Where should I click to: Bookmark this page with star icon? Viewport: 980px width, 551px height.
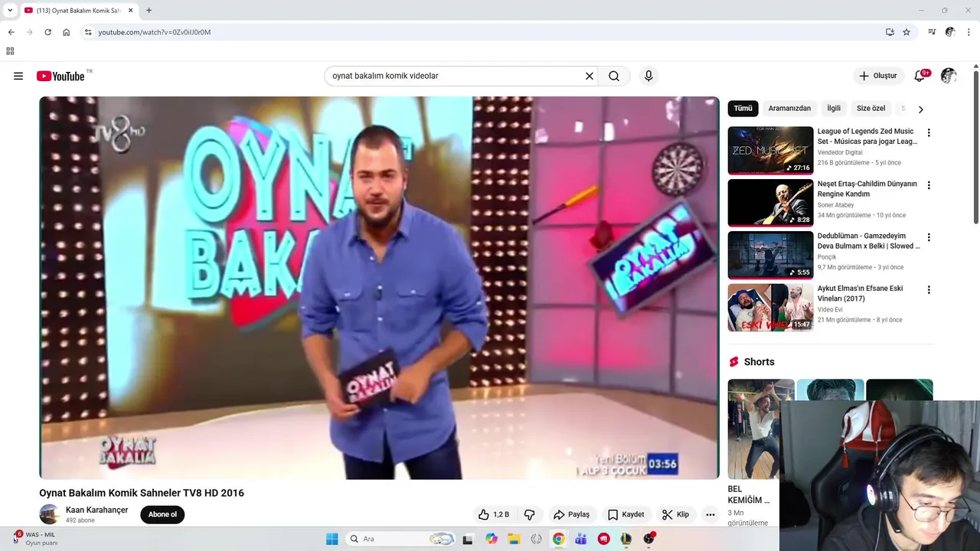[x=906, y=32]
